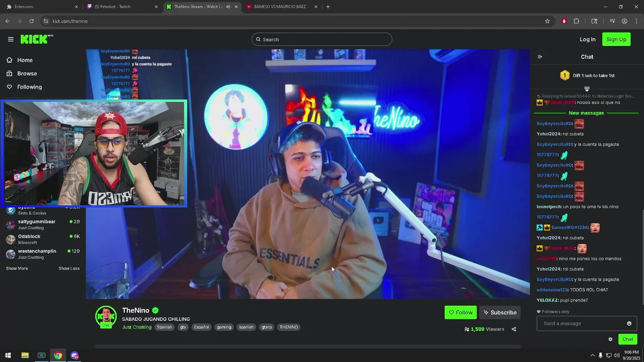Screen dimensions: 644x362
Task: Open the taskbar volume control
Action: click(x=617, y=355)
